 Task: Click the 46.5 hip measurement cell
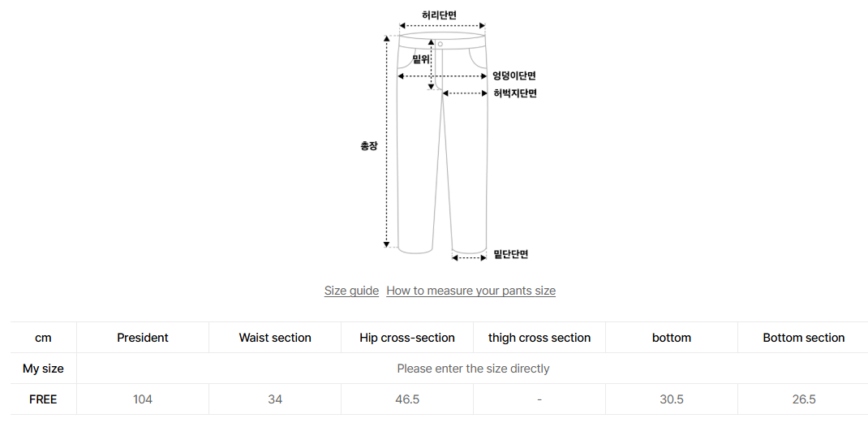coord(407,399)
